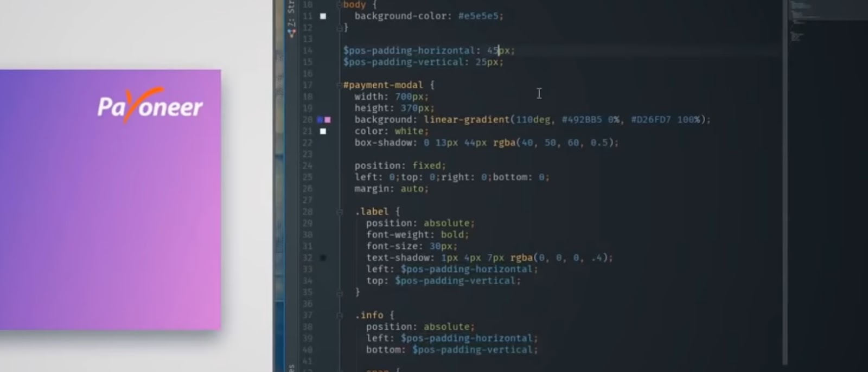The width and height of the screenshot is (868, 372).
Task: Click 'top: $pos-padding-vertical;' in .label
Action: [443, 281]
